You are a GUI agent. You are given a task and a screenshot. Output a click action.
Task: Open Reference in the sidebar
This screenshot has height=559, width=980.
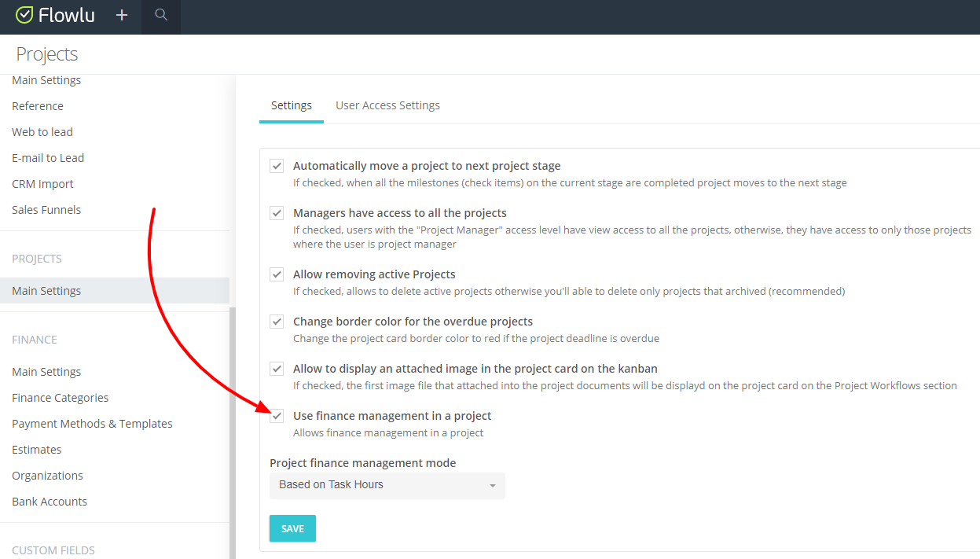[38, 106]
